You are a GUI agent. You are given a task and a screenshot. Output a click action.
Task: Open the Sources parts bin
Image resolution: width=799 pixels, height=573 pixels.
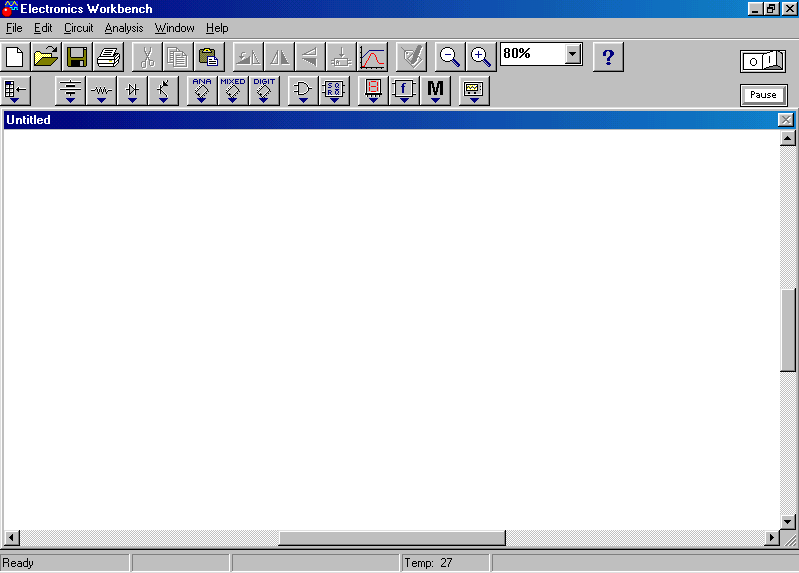pos(70,91)
